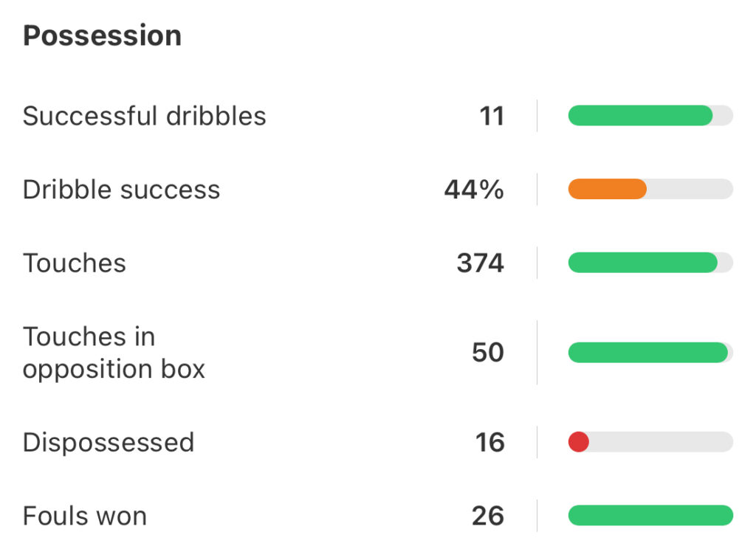The height and width of the screenshot is (549, 756).
Task: Open the Touches stat label
Action: [x=74, y=263]
